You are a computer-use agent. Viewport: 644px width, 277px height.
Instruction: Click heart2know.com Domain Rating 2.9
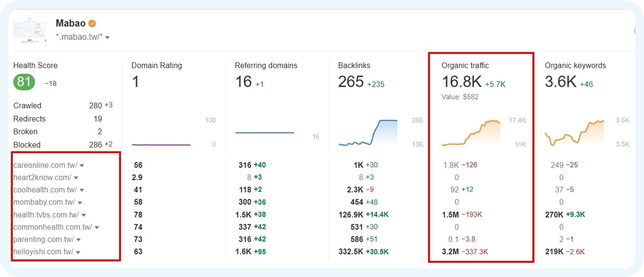pos(137,177)
